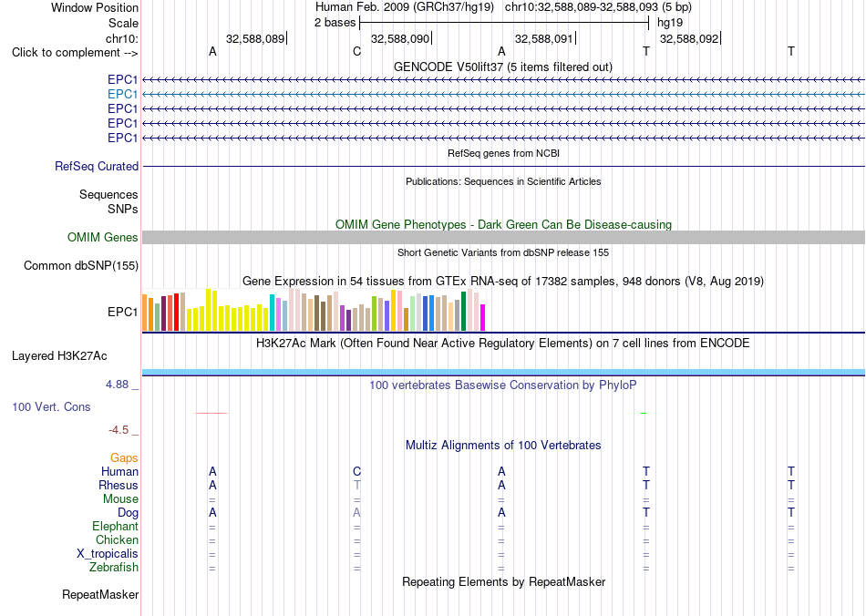Open the GTEx Gene Expression track title
This screenshot has height=616, width=866.
coord(503,282)
